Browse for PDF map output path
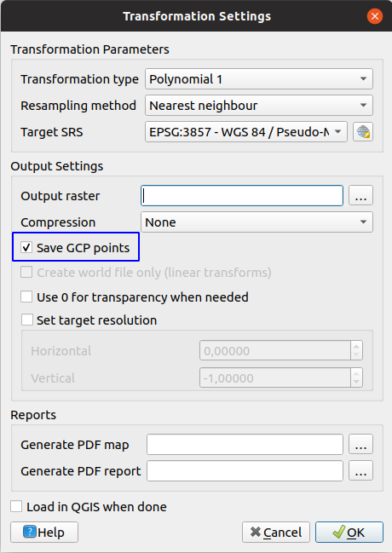This screenshot has height=553, width=392. pyautogui.click(x=360, y=444)
